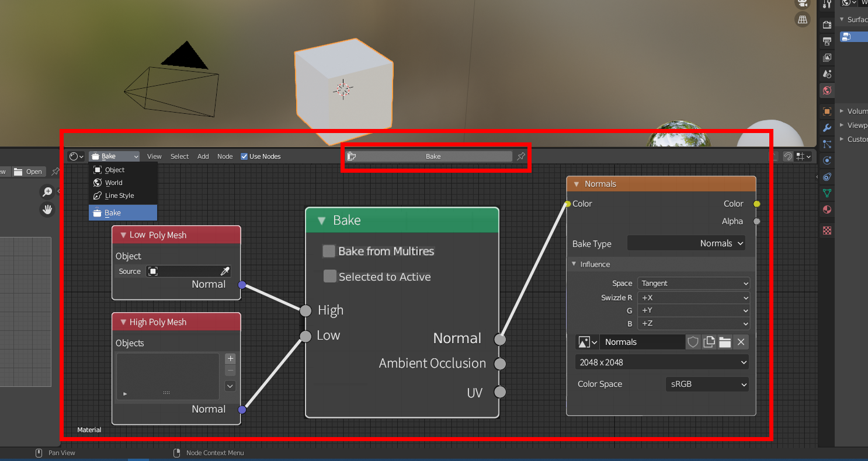The image size is (868, 461).
Task: Toggle the Use Nodes checkbox
Action: point(244,156)
